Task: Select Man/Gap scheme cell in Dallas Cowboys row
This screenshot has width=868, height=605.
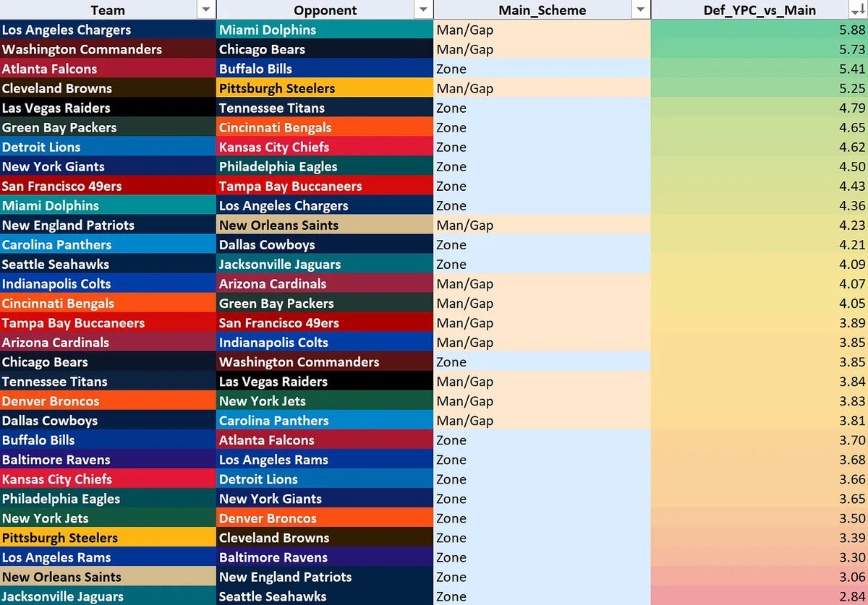Action: click(542, 421)
